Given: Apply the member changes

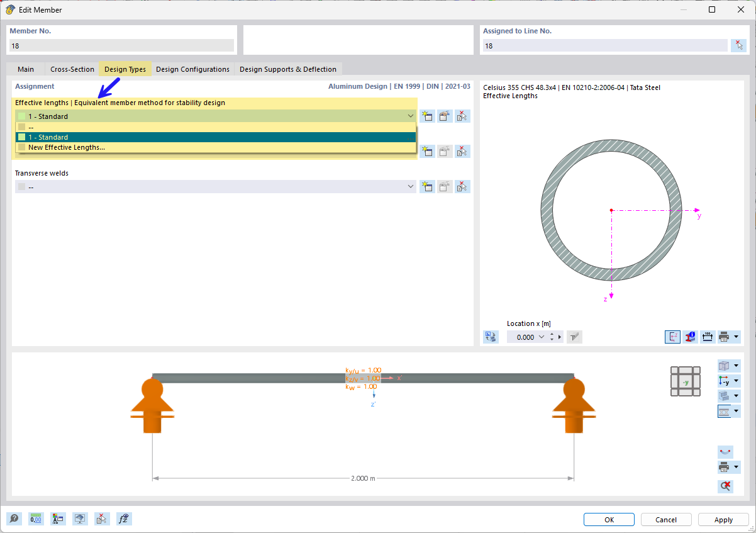Looking at the screenshot, I should click(723, 519).
